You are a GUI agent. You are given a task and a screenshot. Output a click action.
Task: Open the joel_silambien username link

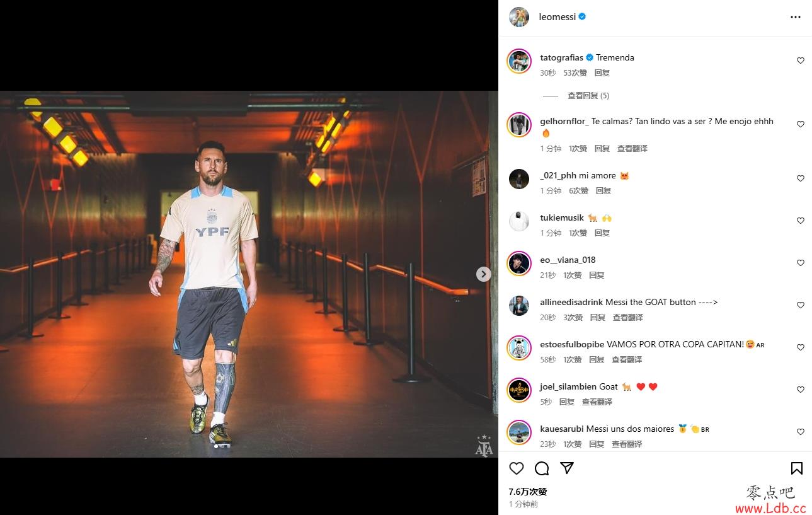point(569,386)
